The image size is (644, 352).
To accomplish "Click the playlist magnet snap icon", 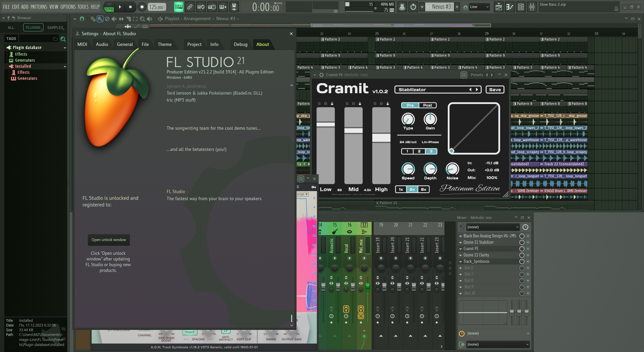I will point(82,19).
